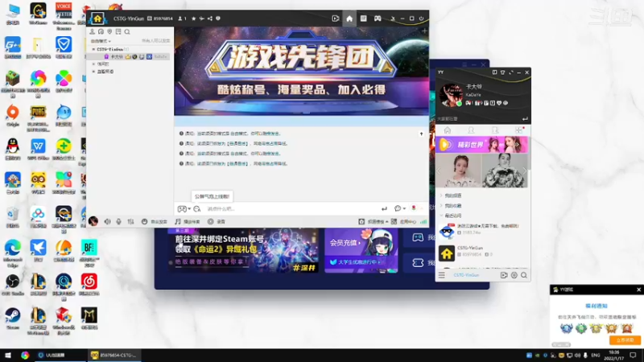Open the OBS Studio desktop shortcut
Image resolution: width=644 pixels, height=362 pixels.
(x=13, y=285)
